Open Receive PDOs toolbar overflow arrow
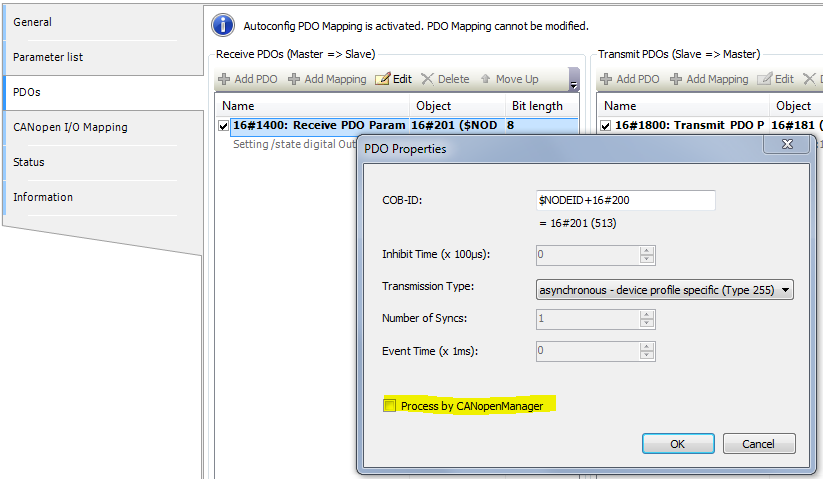 point(574,80)
